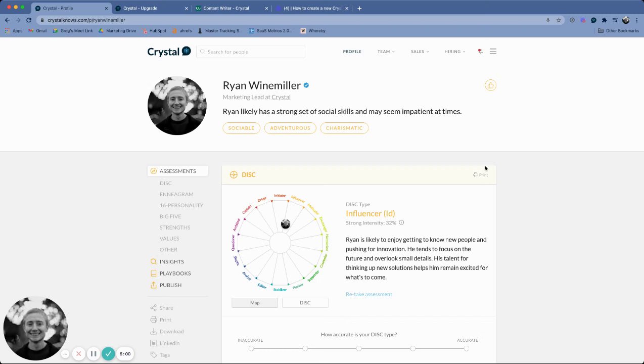Switch the chart to DISC view
The height and width of the screenshot is (364, 644).
(x=305, y=303)
